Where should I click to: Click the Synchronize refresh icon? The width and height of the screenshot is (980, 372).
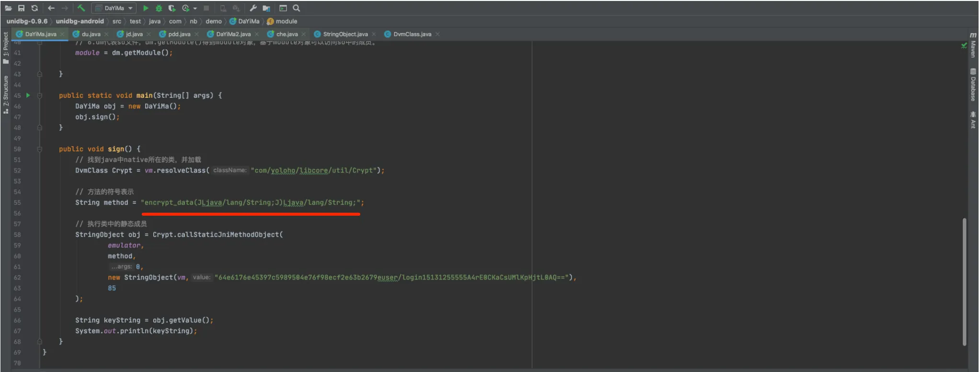point(34,8)
